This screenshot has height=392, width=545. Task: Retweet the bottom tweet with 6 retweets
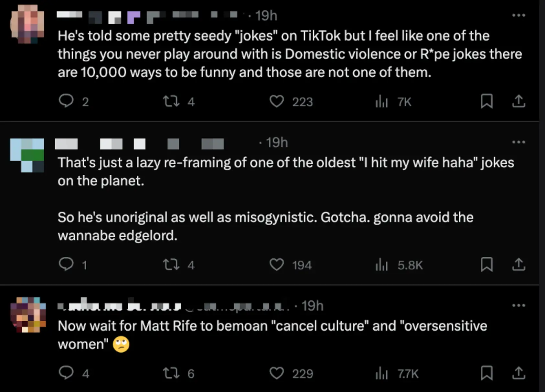[x=171, y=374]
